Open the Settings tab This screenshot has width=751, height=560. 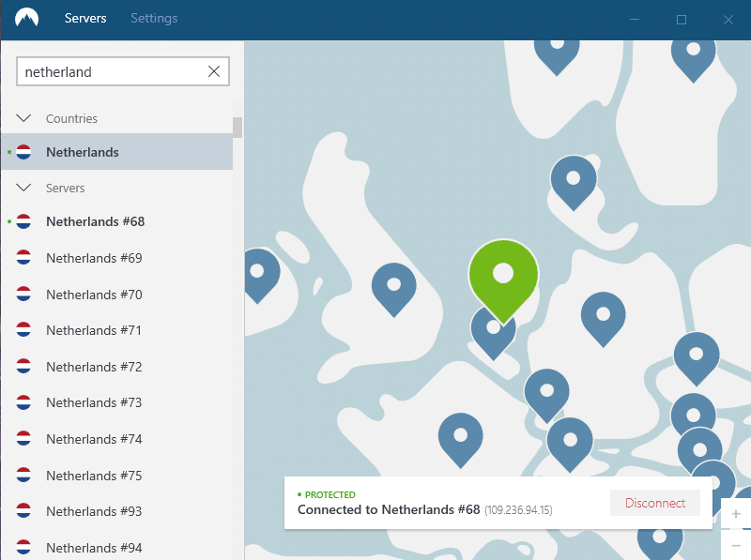(154, 18)
